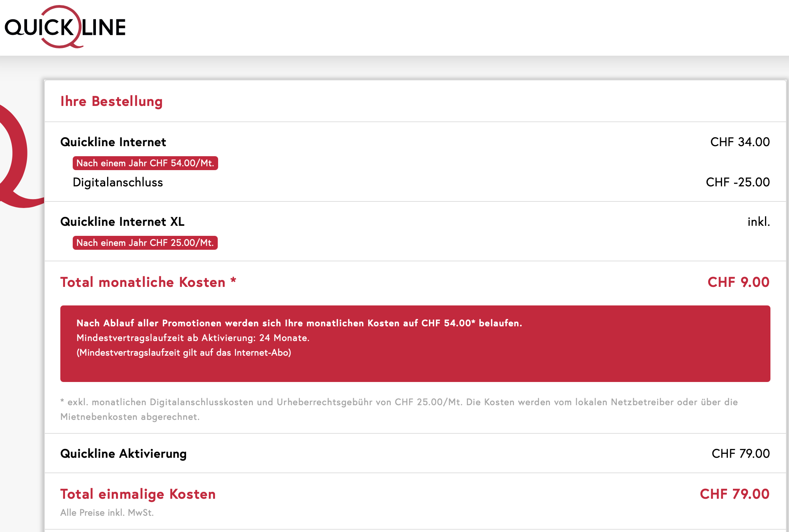Select the 'Quickline Internet' product title
Image resolution: width=789 pixels, height=532 pixels.
tap(113, 142)
